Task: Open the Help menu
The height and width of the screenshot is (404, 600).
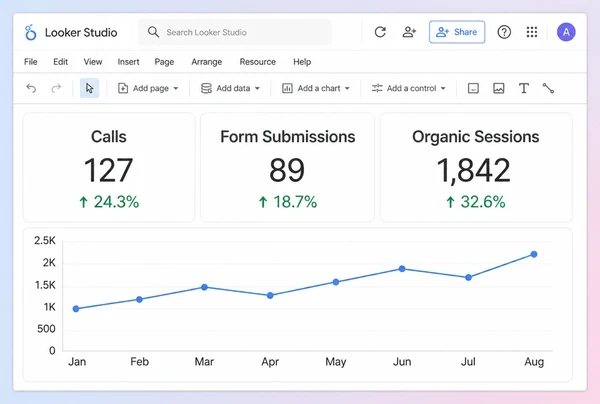Action: click(x=302, y=62)
